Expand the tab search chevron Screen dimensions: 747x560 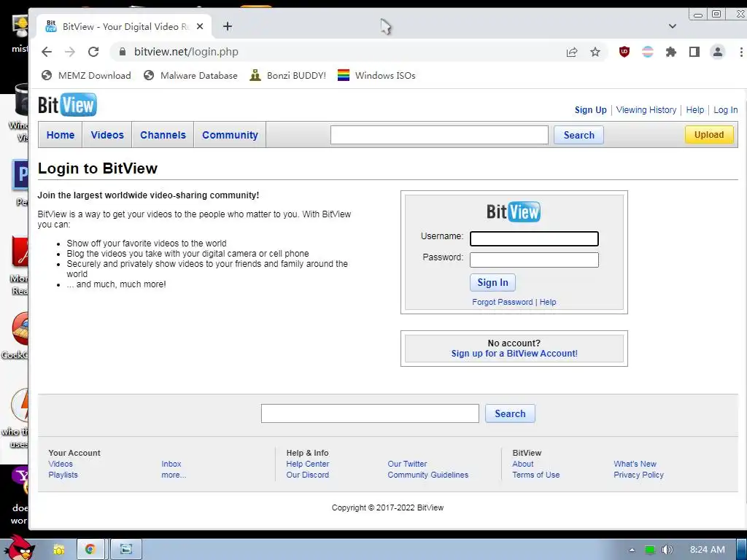[672, 26]
